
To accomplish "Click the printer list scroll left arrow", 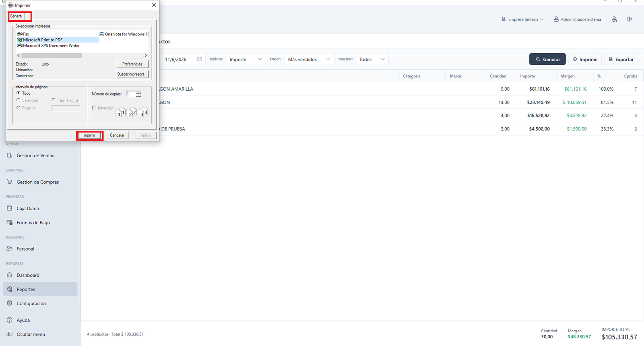I will (19, 56).
